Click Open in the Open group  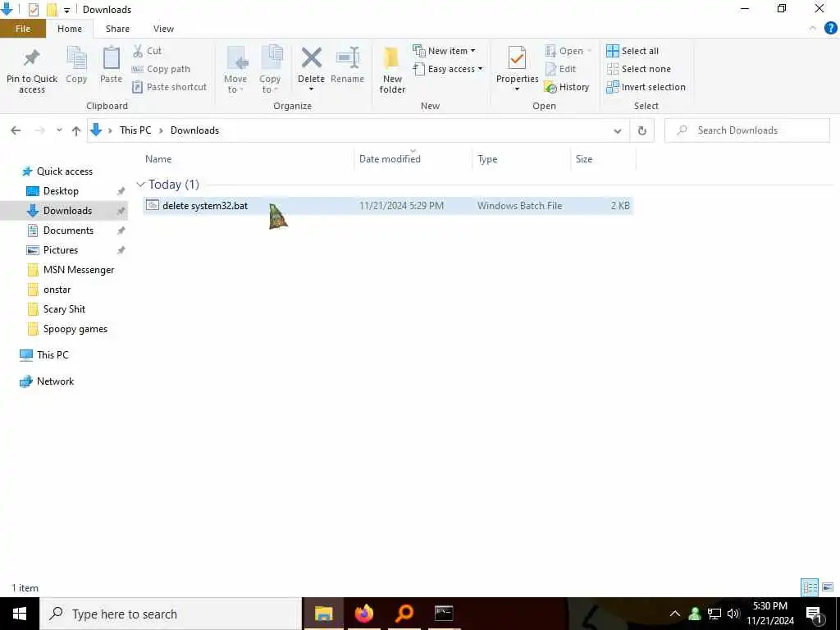568,51
